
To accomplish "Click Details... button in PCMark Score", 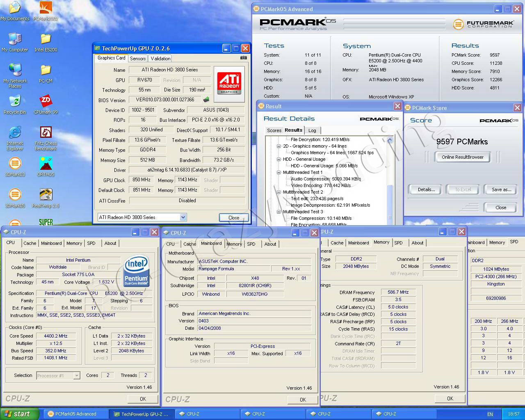I will [x=426, y=189].
